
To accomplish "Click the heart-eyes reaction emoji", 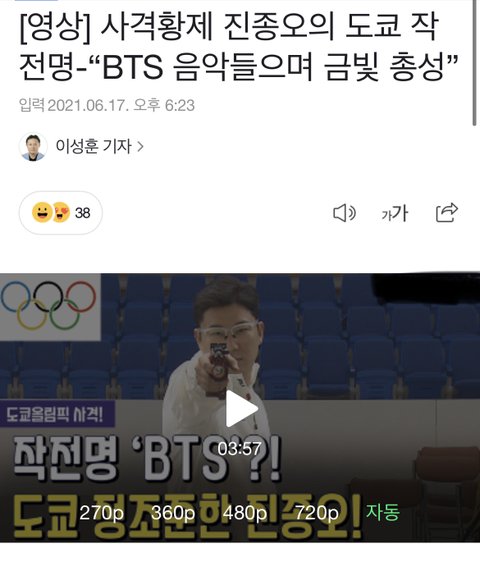I will click(62, 213).
